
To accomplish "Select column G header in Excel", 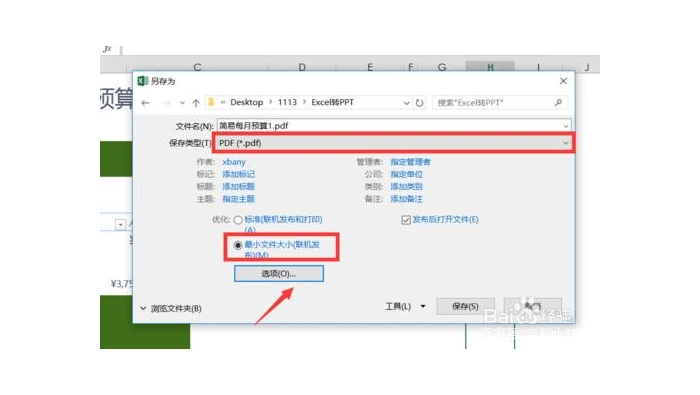I will pos(442,67).
